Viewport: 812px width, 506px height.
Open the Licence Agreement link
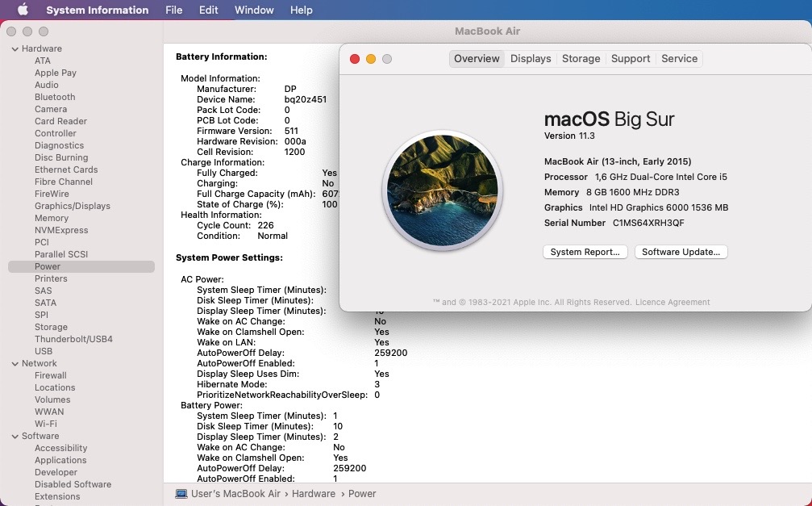(673, 303)
